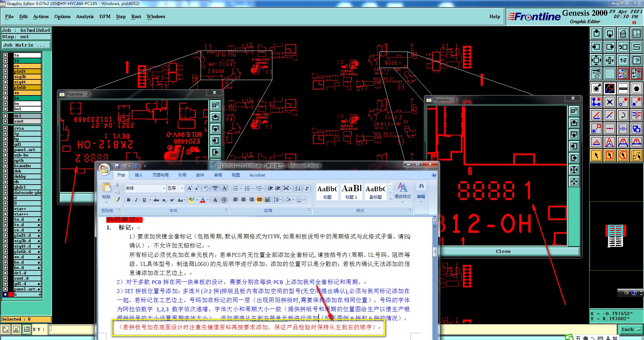This screenshot has width=644, height=340.
Task: Click the top icon in Popview - 1 toolbar
Action: click(574, 111)
